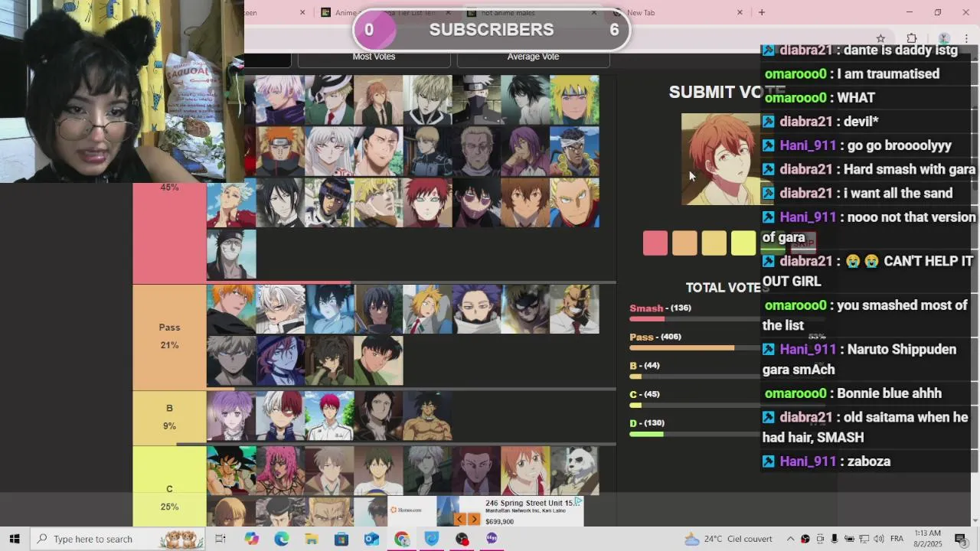This screenshot has width=980, height=551.
Task: Select shirtless Broly thumbnail in B tier
Action: pyautogui.click(x=427, y=416)
